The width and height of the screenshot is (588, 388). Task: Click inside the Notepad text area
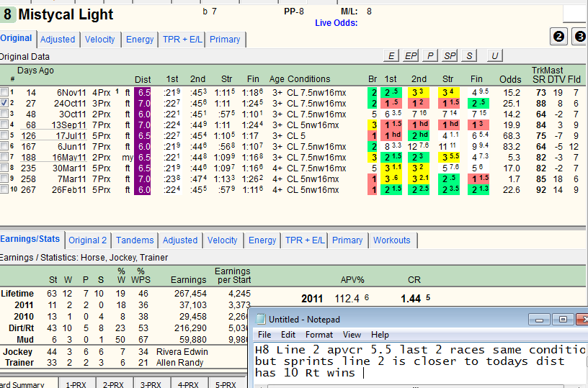[x=419, y=363]
